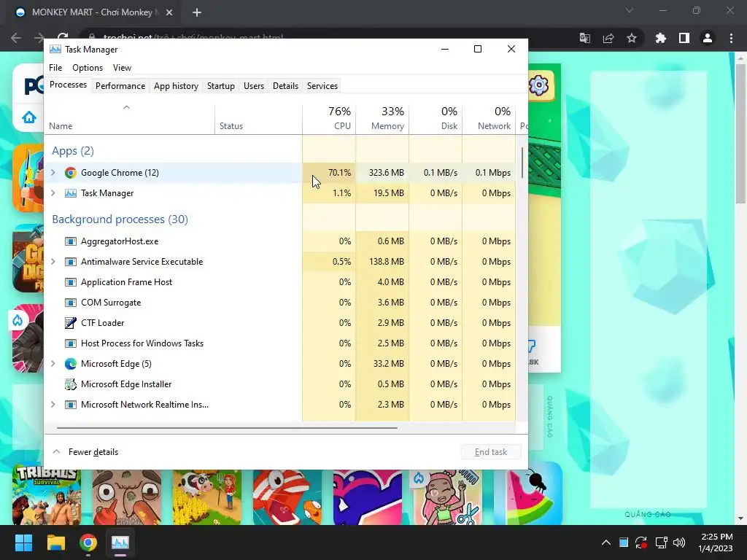Viewport: 747px width, 560px height.
Task: Click the Host Process for Windows Tasks icon
Action: 71,343
